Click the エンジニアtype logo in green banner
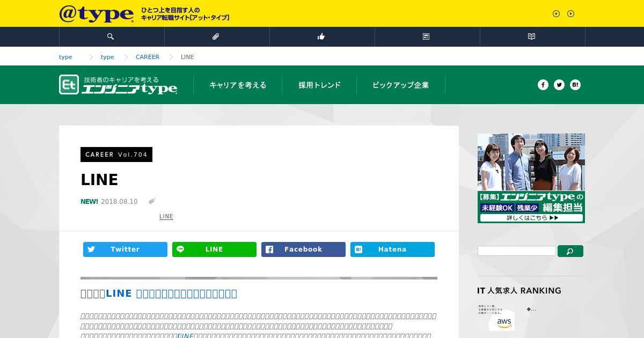Screen dimensions: 644x338 118,85
